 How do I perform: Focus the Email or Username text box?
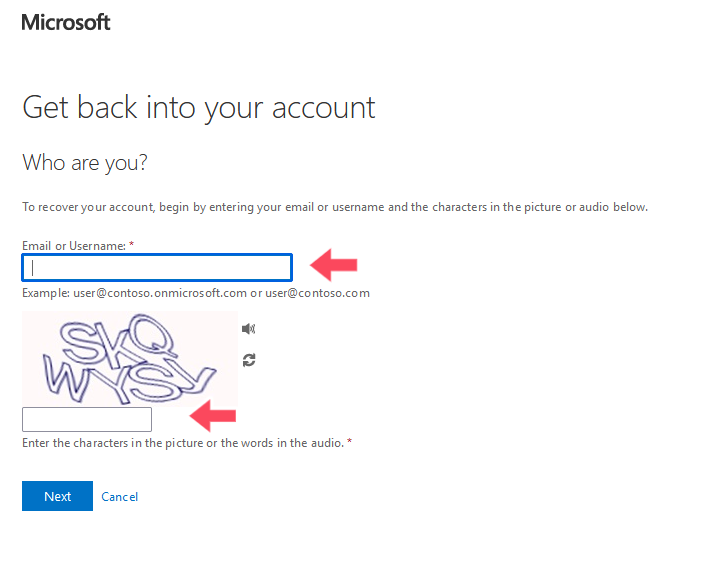pyautogui.click(x=157, y=267)
